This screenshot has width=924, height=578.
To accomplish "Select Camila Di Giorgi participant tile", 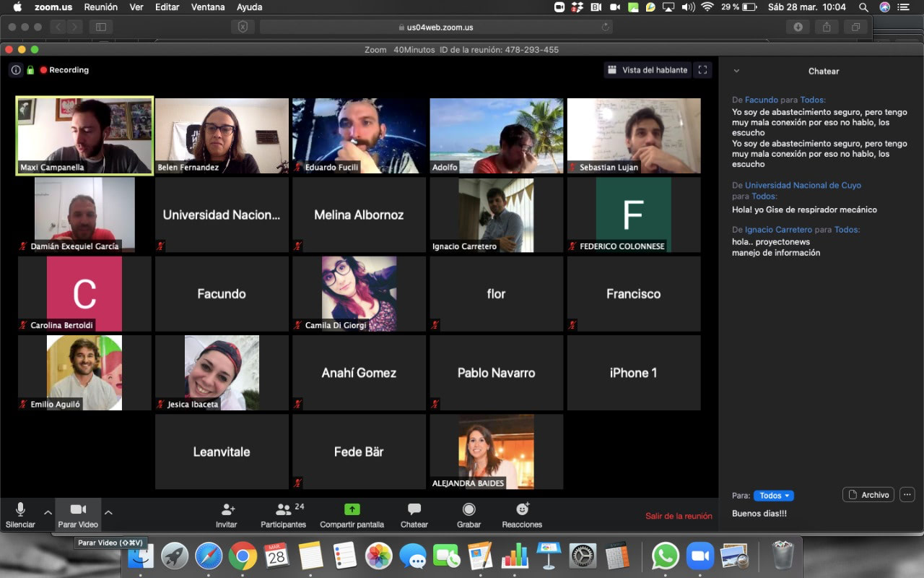I will [x=359, y=294].
